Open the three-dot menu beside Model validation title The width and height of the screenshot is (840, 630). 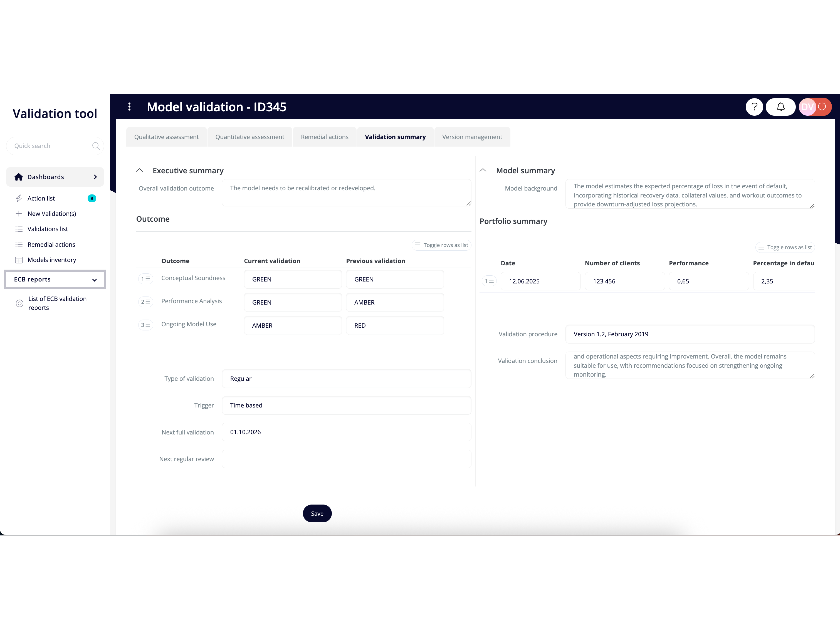pos(130,107)
